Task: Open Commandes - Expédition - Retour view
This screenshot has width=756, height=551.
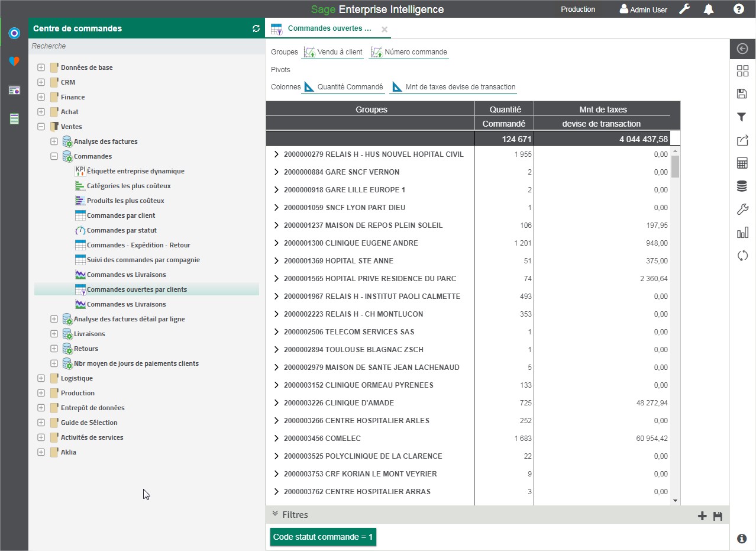Action: click(x=133, y=245)
